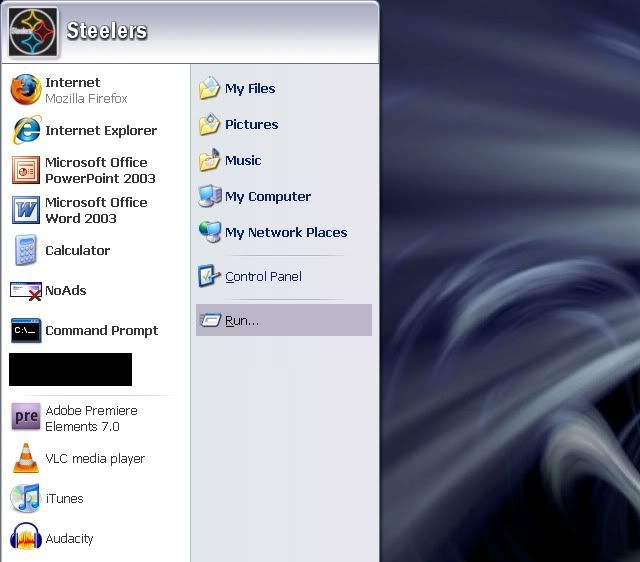640x562 pixels.
Task: Launch the NoAds icon
Action: click(26, 291)
